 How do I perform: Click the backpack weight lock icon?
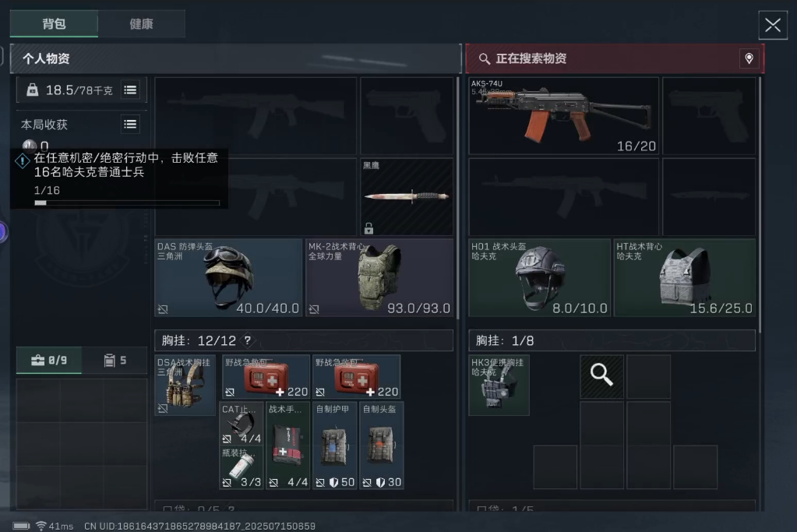pos(32,90)
